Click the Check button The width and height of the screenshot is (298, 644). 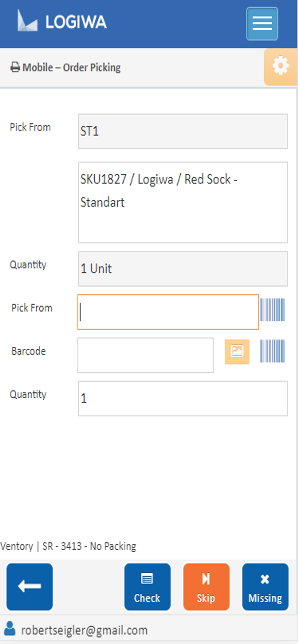pyautogui.click(x=147, y=586)
